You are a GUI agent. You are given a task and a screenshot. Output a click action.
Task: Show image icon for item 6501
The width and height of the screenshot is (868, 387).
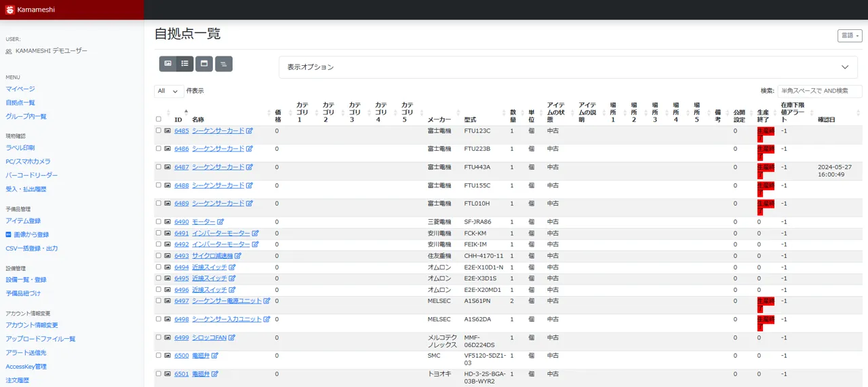coord(167,374)
